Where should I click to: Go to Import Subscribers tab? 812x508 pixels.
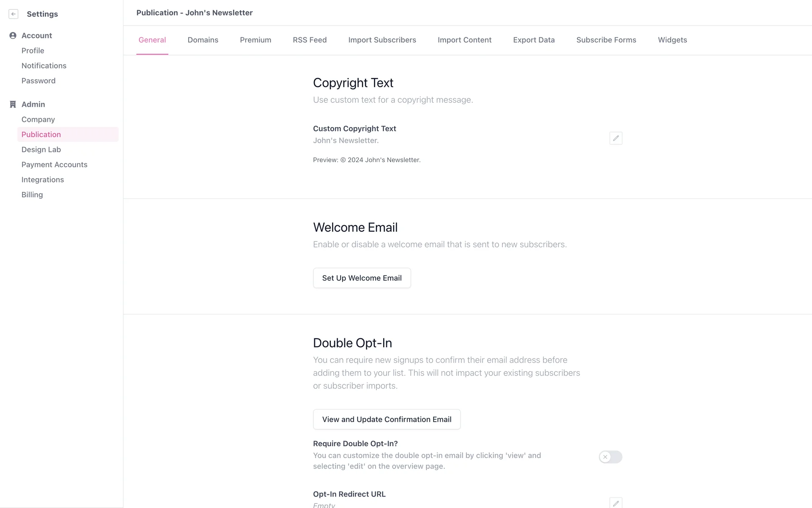(382, 40)
